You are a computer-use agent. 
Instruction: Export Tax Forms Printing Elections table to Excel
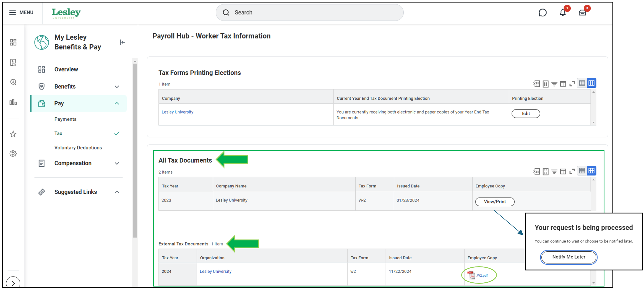pyautogui.click(x=536, y=84)
